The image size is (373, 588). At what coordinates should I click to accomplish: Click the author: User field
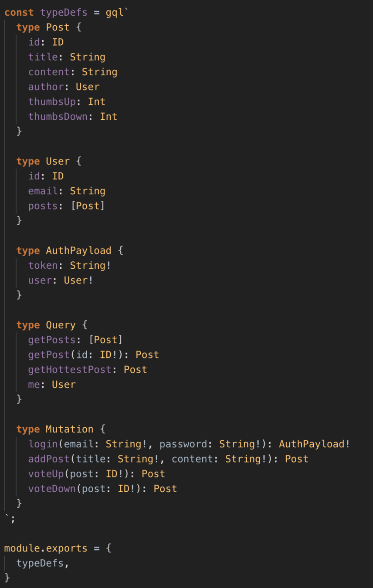(64, 87)
